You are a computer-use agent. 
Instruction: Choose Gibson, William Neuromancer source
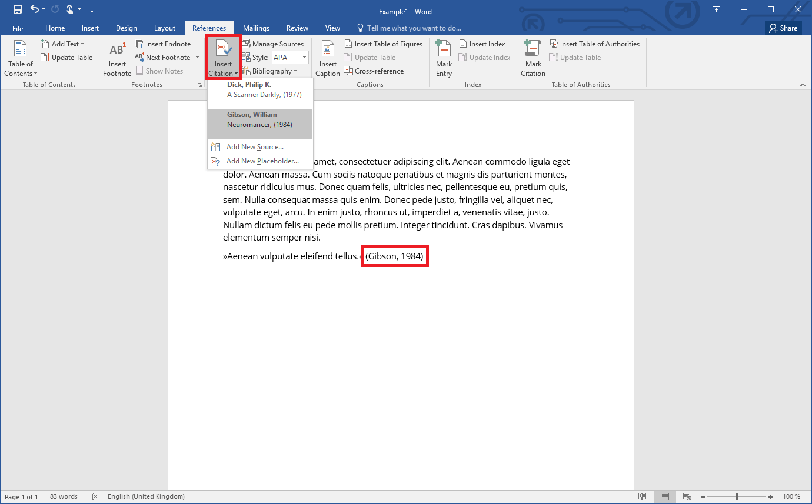click(260, 124)
